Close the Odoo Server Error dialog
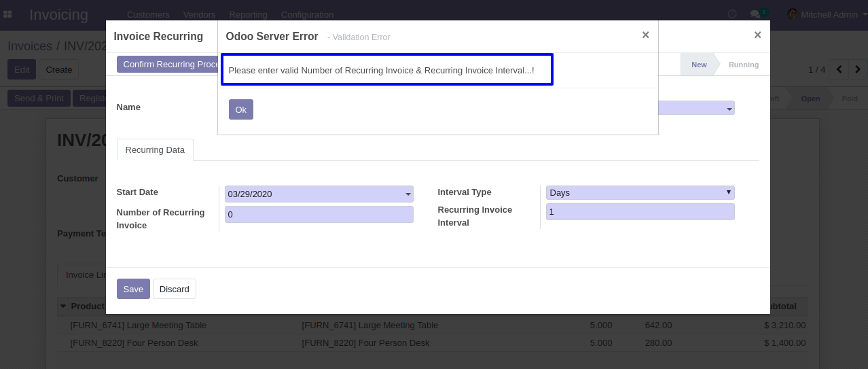The width and height of the screenshot is (868, 369). click(645, 35)
